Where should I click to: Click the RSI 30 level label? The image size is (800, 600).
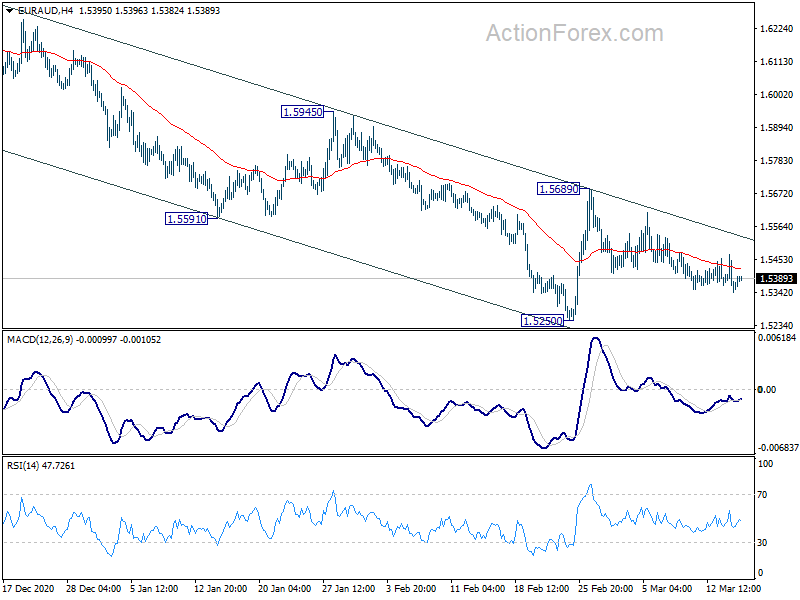coord(762,542)
